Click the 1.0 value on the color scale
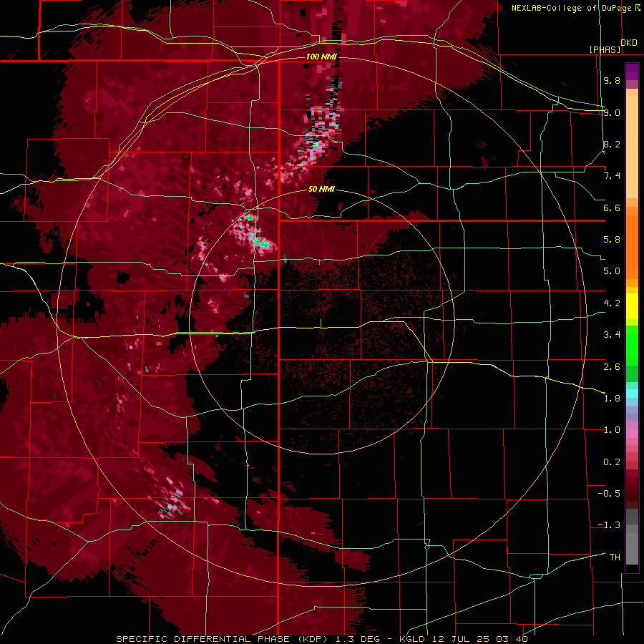Screen dimensions: 644x644 pyautogui.click(x=612, y=430)
